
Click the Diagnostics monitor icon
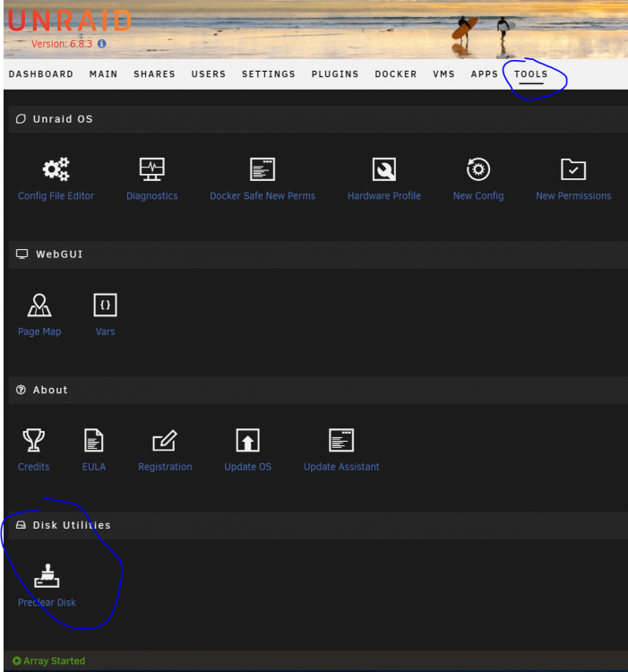[152, 169]
